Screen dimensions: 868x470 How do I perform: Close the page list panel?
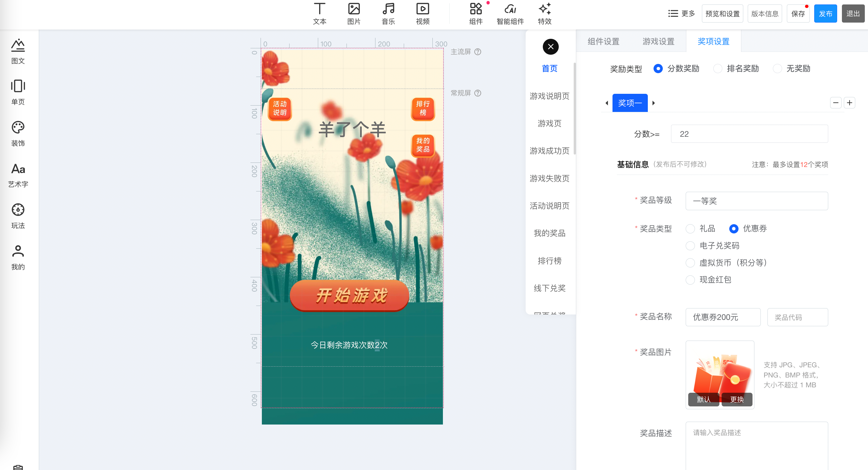point(550,46)
